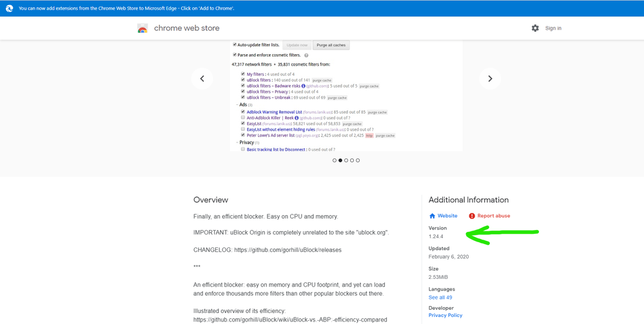Click the size value 2.53MiB

point(438,277)
